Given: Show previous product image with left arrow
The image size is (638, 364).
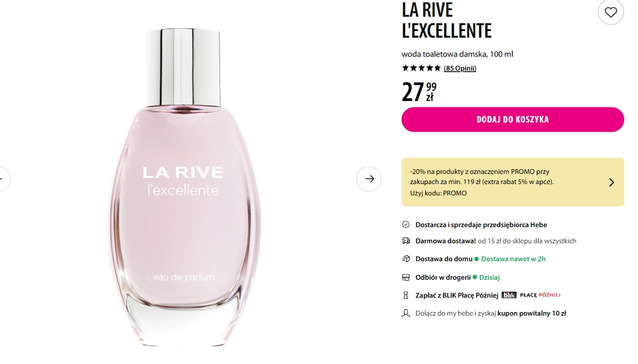Looking at the screenshot, I should [x=2, y=179].
